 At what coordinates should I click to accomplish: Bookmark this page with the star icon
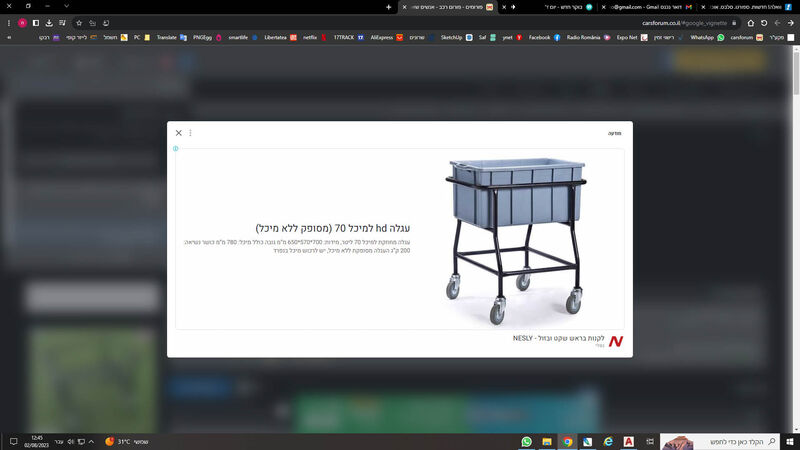tap(79, 23)
